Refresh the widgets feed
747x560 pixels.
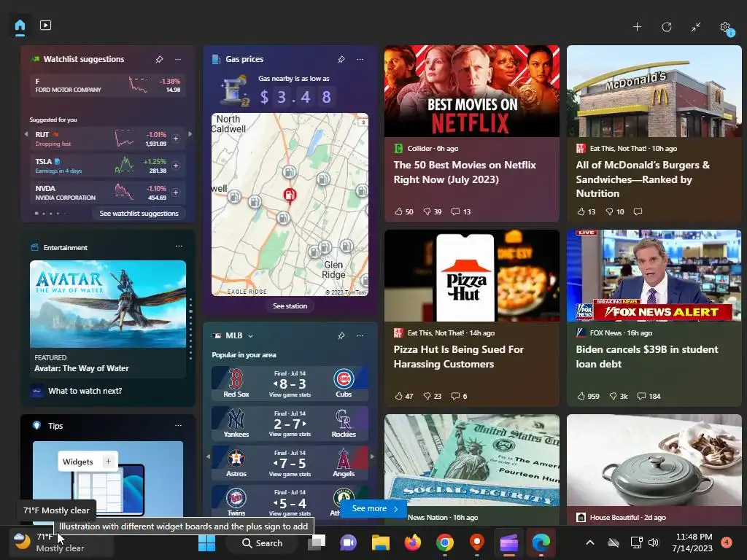pos(667,27)
